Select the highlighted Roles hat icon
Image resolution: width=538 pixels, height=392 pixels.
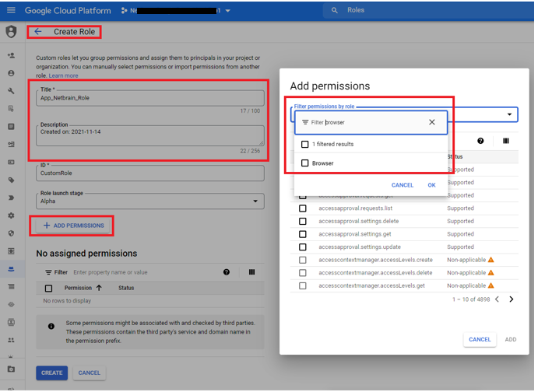(x=11, y=269)
